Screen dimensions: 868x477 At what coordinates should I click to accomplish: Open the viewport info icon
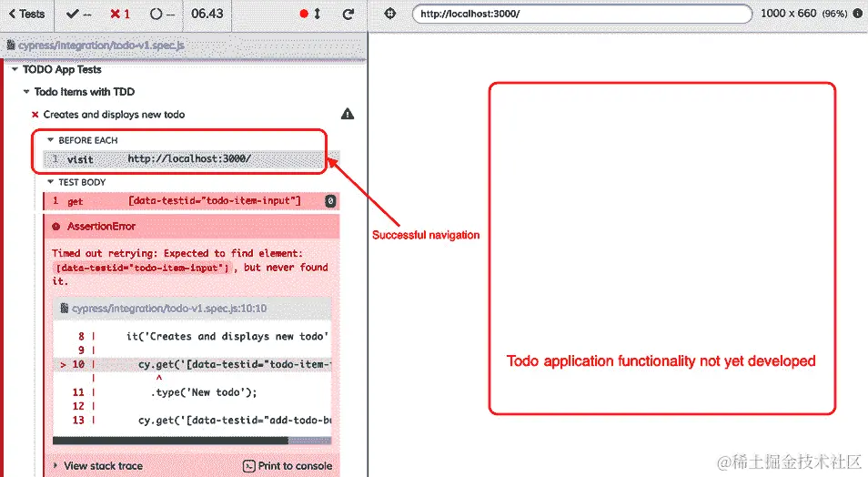click(x=857, y=14)
